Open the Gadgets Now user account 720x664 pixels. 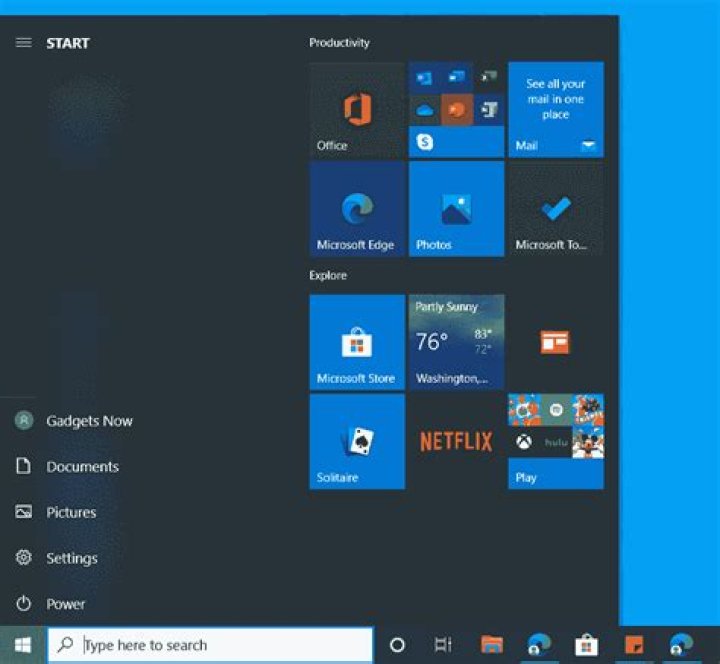click(73, 421)
